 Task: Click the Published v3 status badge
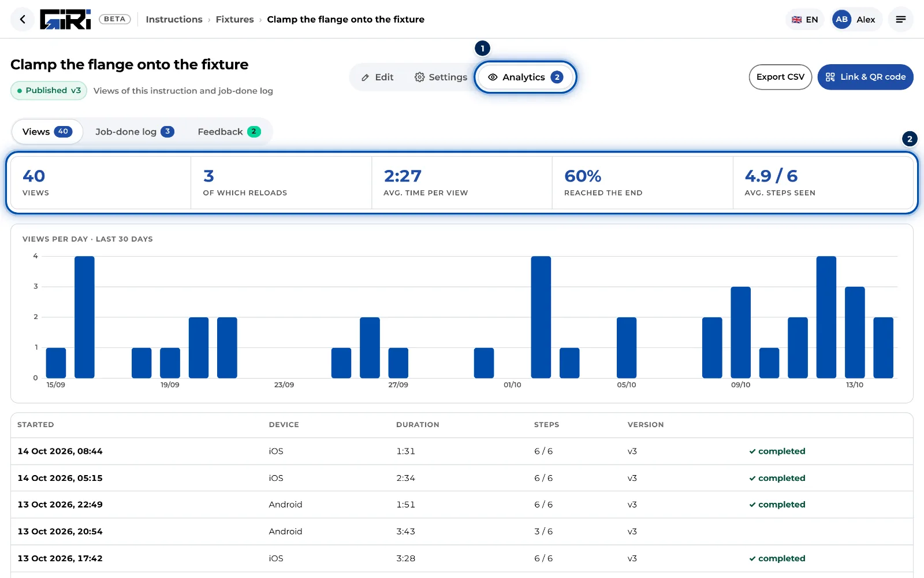[x=49, y=91]
